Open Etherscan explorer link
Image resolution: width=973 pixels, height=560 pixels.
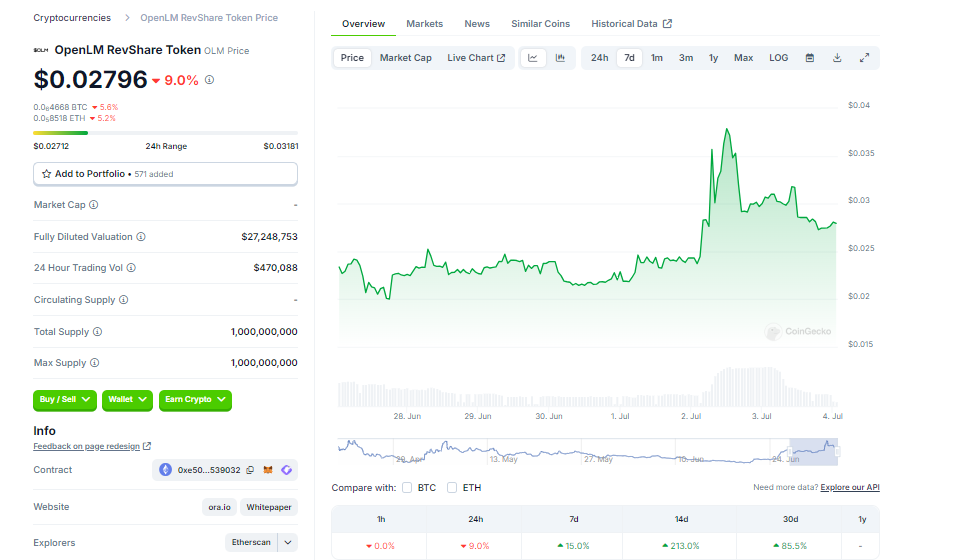coord(251,543)
